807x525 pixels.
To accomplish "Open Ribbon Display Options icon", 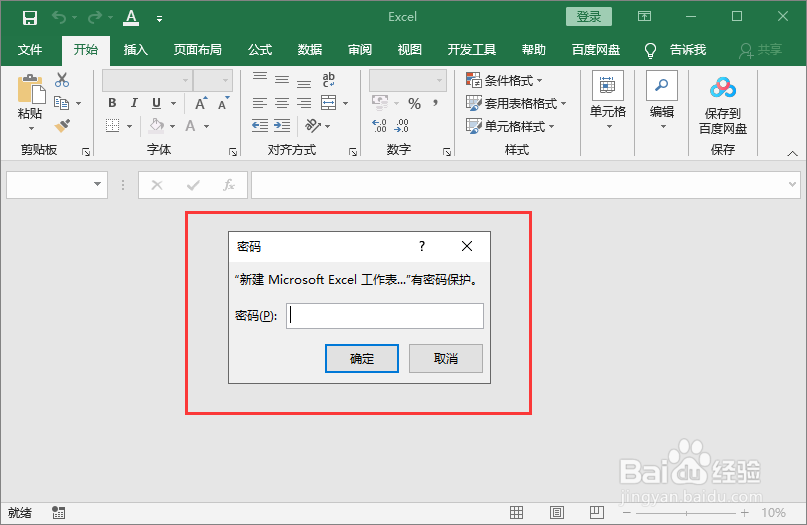I will point(644,16).
